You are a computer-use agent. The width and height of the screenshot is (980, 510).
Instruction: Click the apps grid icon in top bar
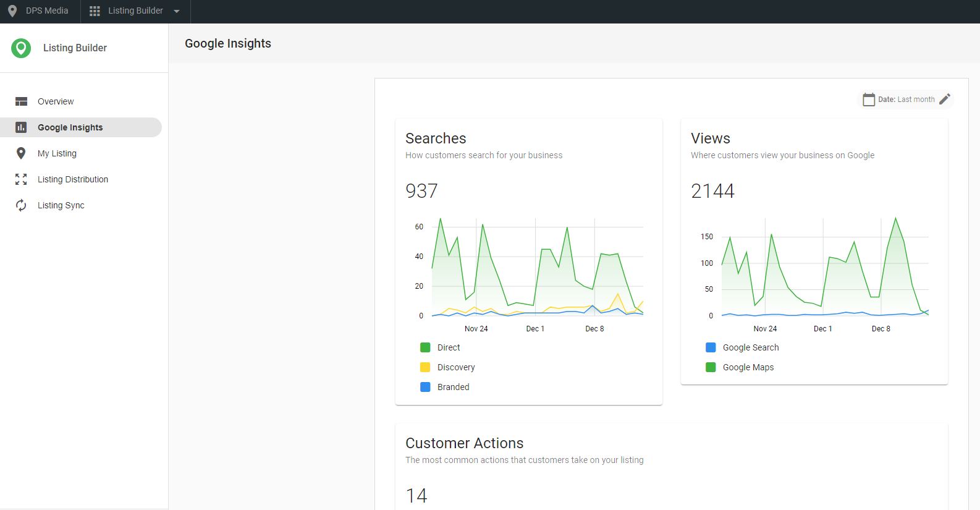click(95, 11)
